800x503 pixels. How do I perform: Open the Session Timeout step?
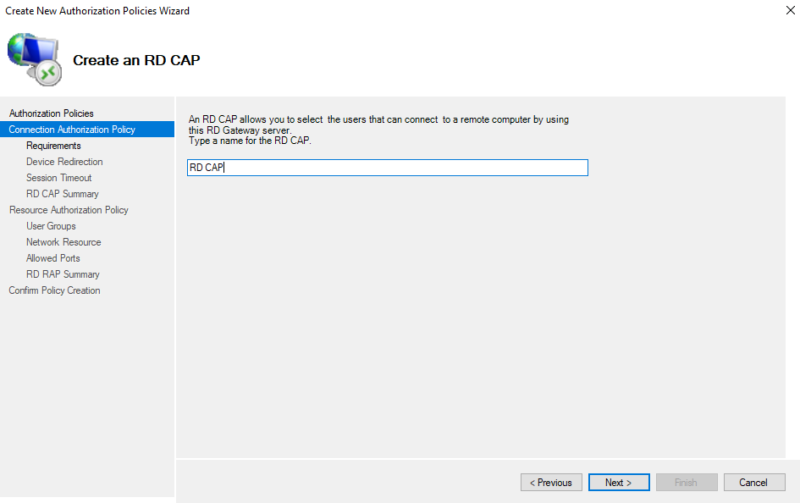58,178
